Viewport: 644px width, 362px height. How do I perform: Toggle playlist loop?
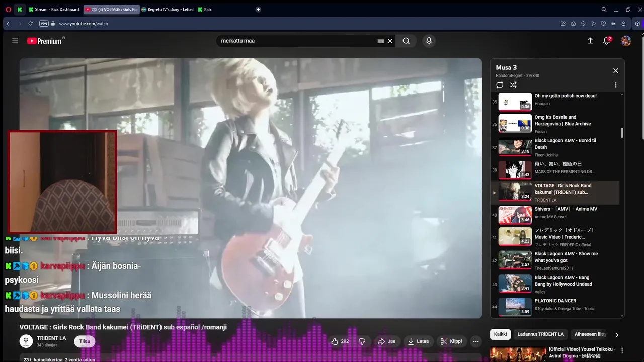coord(500,85)
